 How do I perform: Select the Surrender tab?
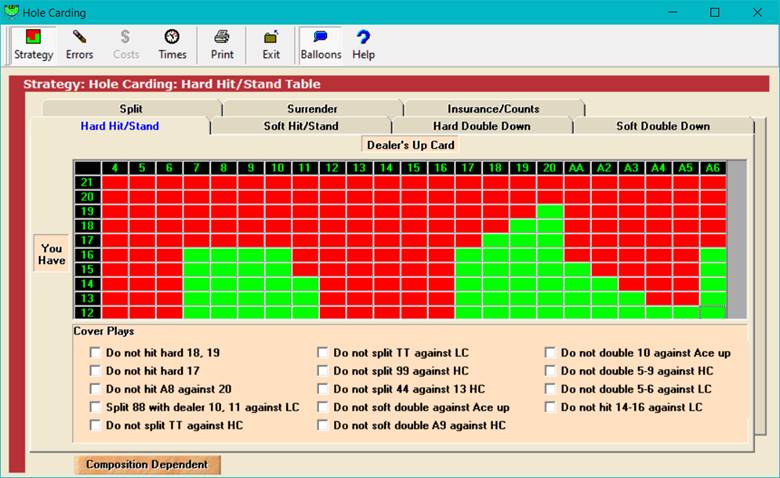click(x=312, y=108)
